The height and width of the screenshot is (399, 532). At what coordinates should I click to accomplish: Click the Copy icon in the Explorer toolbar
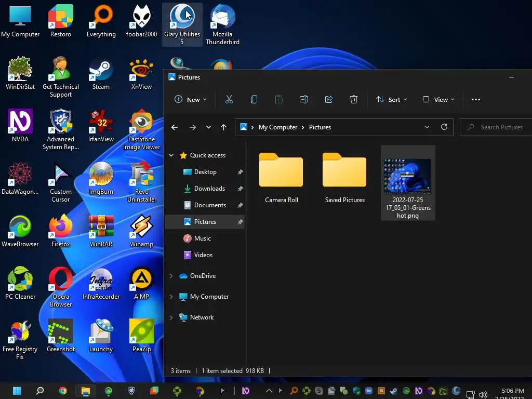click(x=254, y=99)
